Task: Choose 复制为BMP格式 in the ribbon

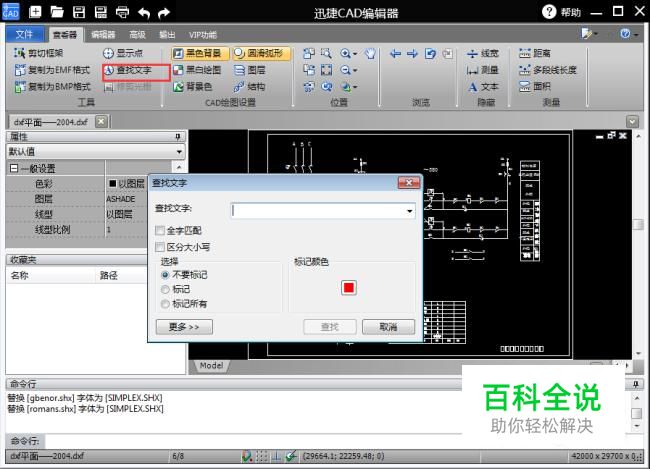Action: tap(52, 86)
